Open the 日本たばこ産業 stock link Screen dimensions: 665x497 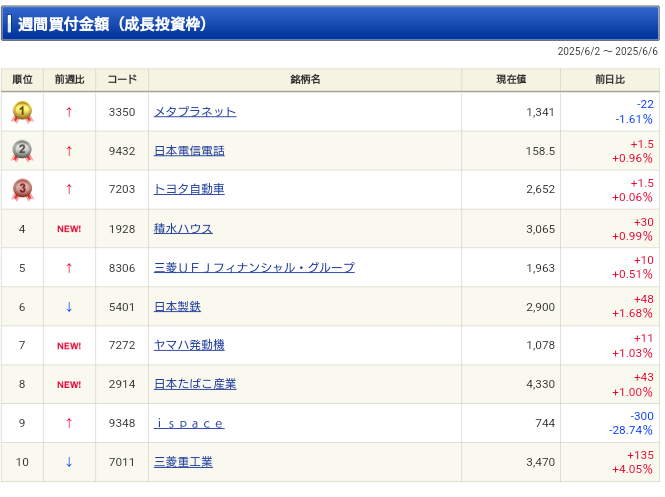coord(195,384)
